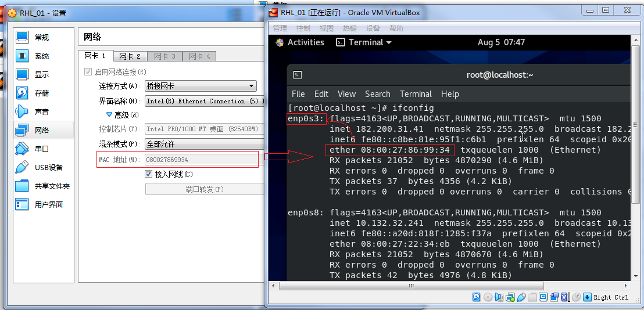Viewport: 644px width, 310px height.
Task: Open the 热键 menu in VirtualBox
Action: (x=350, y=28)
